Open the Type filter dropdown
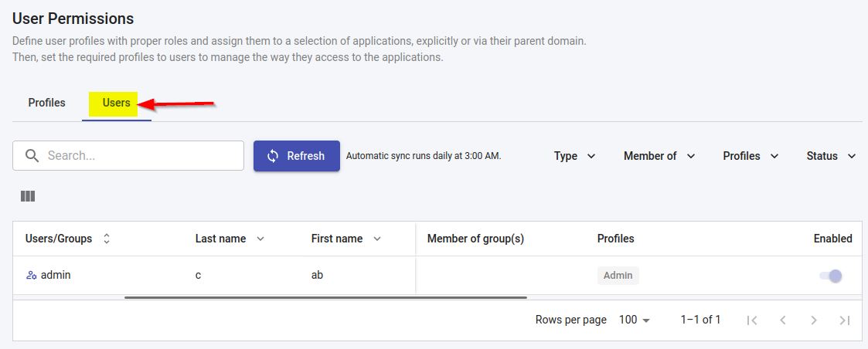Viewport: 868px width, 349px height. [x=574, y=156]
